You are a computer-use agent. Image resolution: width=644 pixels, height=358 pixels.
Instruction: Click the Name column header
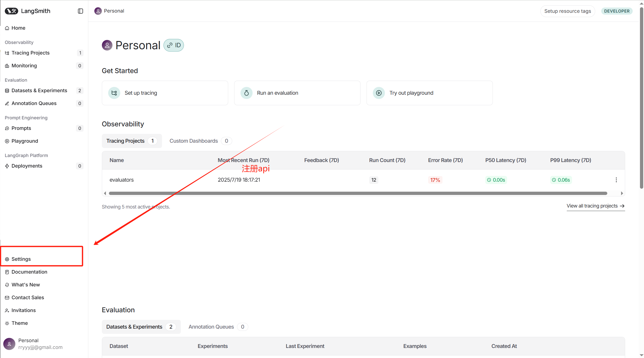point(117,160)
